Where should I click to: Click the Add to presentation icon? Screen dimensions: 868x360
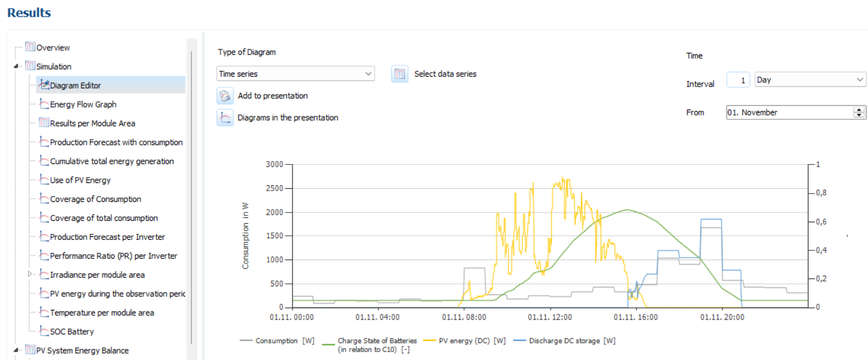[225, 96]
